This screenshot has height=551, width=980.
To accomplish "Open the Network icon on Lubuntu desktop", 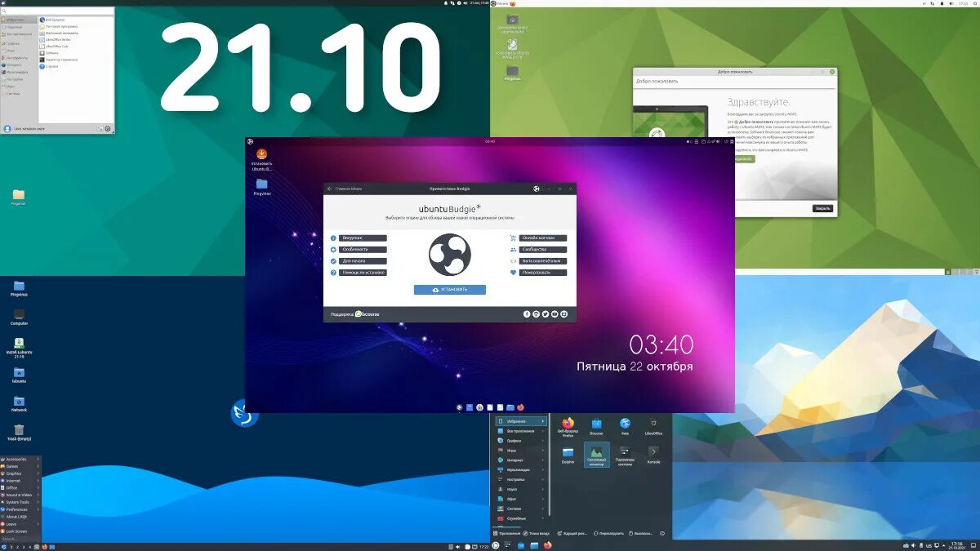I will (19, 403).
